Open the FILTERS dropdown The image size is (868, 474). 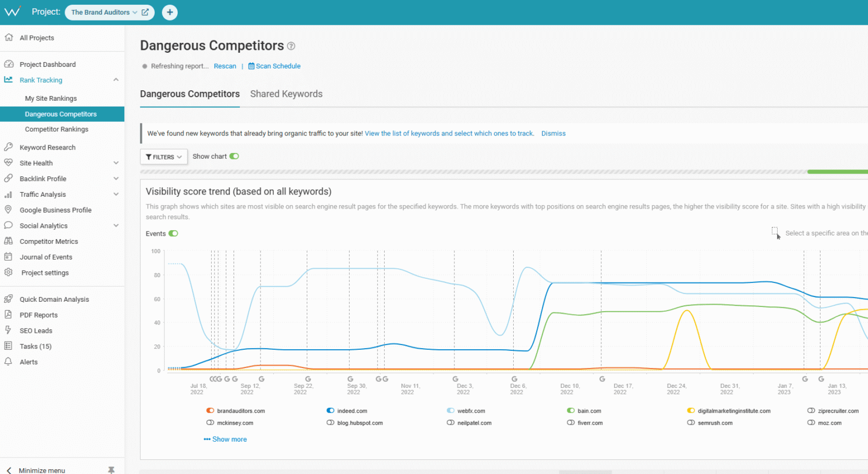[163, 156]
